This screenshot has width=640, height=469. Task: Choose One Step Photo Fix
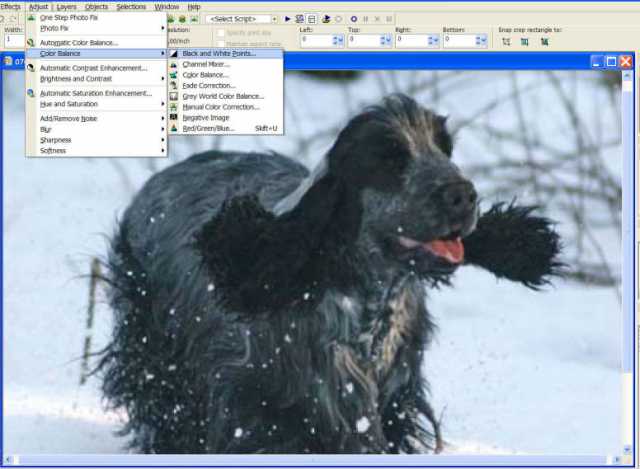(x=96, y=18)
